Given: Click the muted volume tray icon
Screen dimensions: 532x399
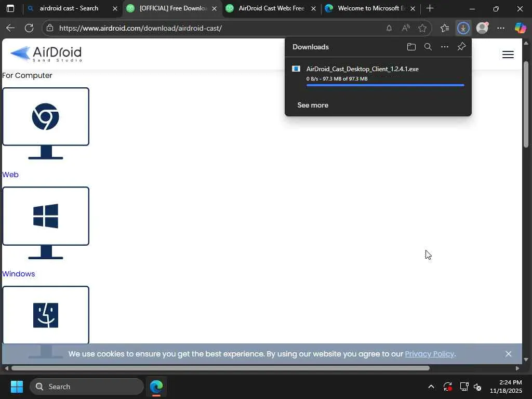Looking at the screenshot, I should [478, 387].
